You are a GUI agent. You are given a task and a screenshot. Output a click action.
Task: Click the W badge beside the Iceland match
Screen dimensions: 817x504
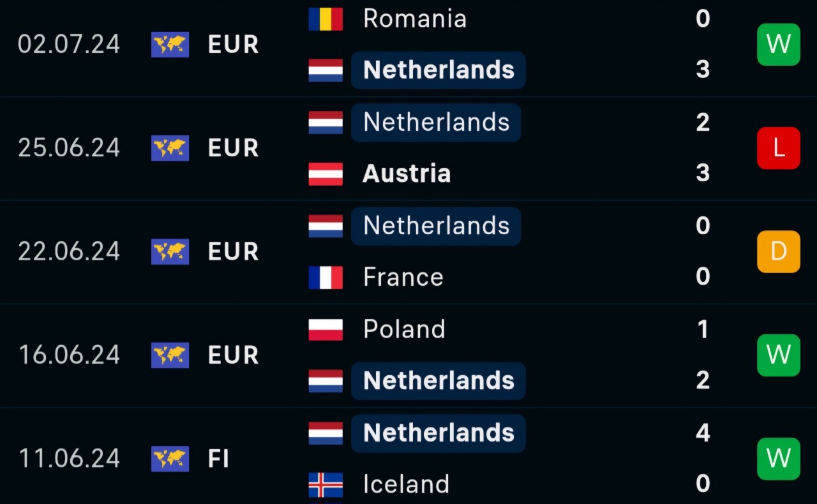coord(778,459)
